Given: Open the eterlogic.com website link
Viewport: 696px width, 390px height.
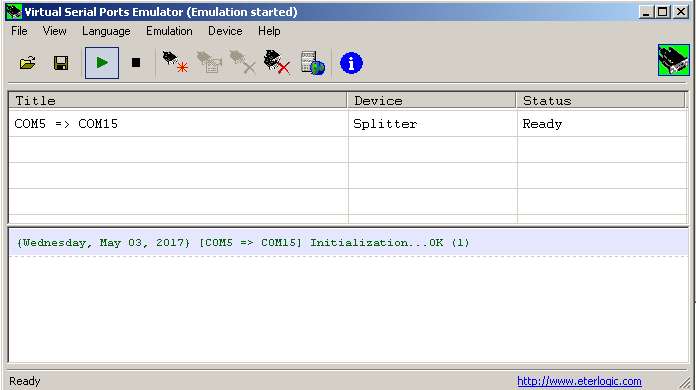Looking at the screenshot, I should (579, 381).
